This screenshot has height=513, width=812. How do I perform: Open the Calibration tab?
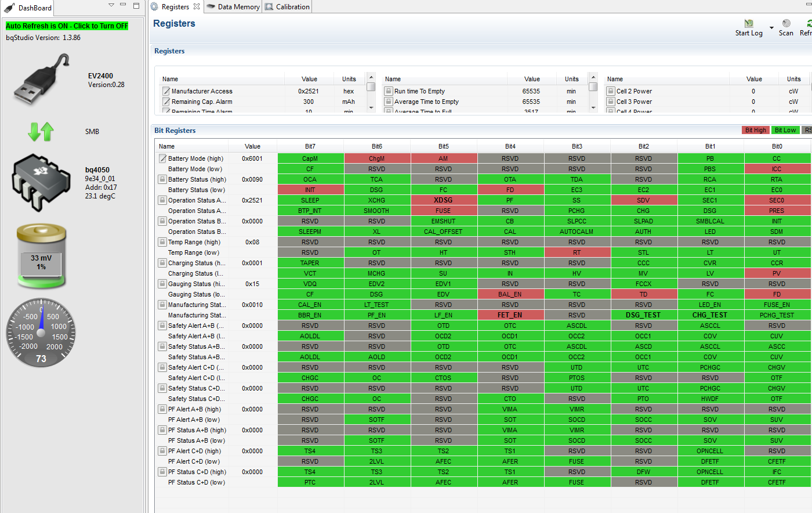288,7
